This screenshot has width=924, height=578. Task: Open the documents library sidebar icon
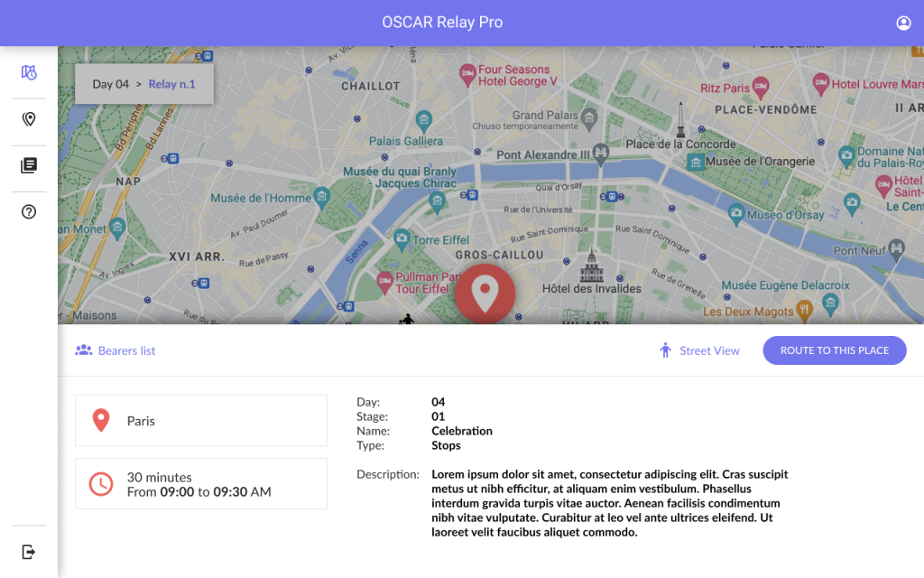tap(29, 165)
